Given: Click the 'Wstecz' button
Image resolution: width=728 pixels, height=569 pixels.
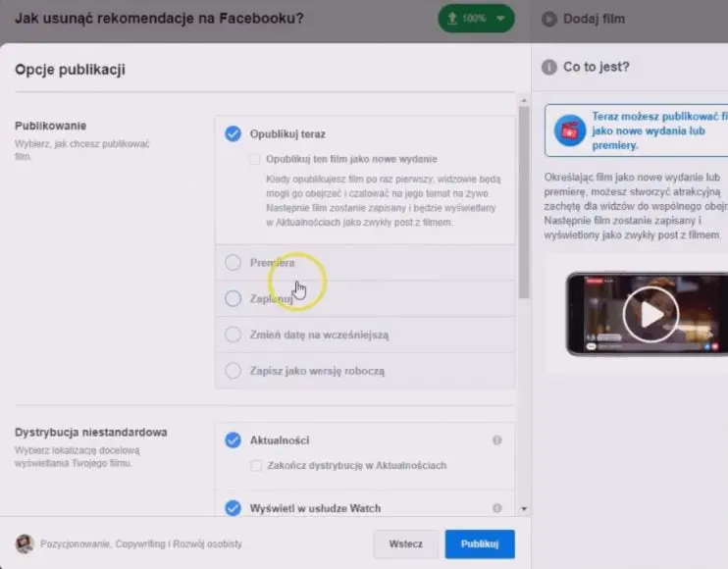Looking at the screenshot, I should (x=406, y=543).
